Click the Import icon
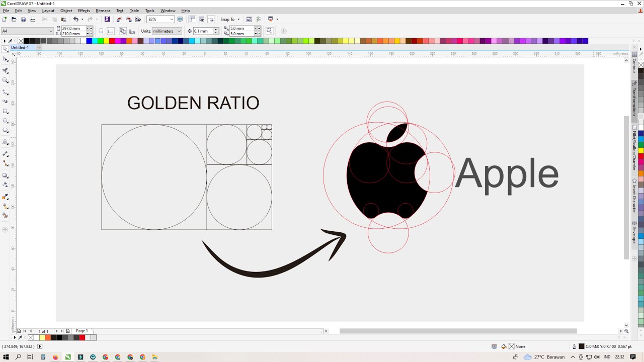This screenshot has height=362, width=644. tap(119, 19)
